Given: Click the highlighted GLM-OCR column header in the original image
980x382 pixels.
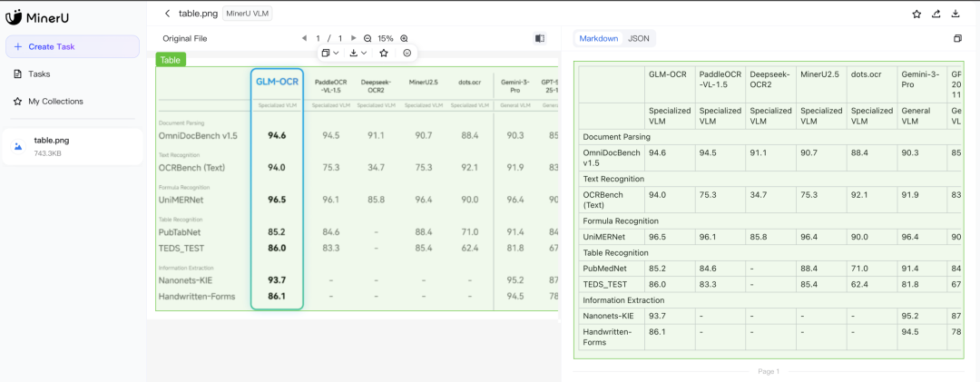Looking at the screenshot, I should [277, 82].
